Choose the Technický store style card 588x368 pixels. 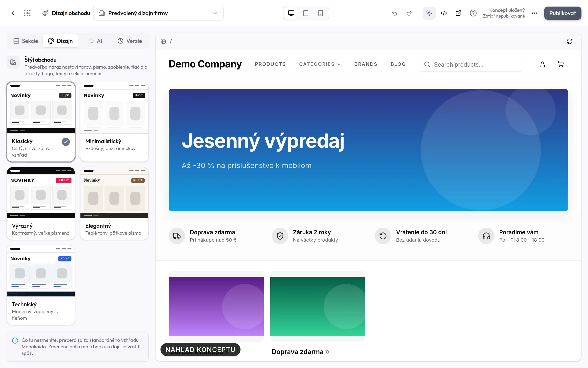41,285
